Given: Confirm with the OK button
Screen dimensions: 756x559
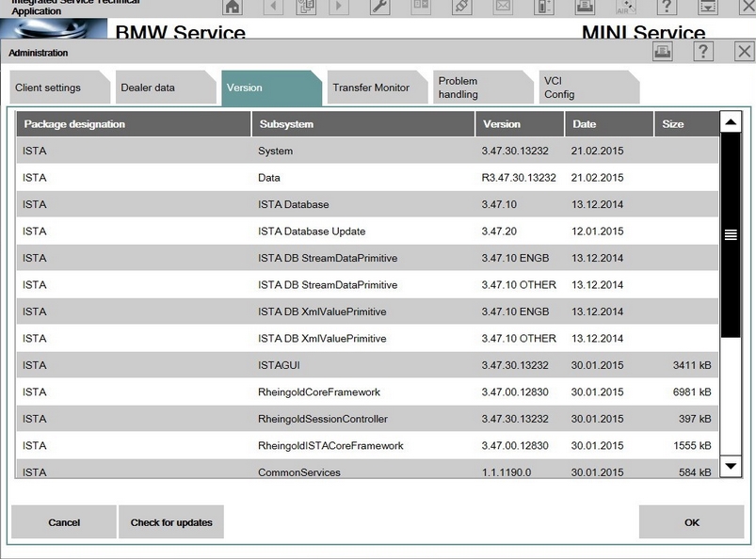Looking at the screenshot, I should [692, 522].
